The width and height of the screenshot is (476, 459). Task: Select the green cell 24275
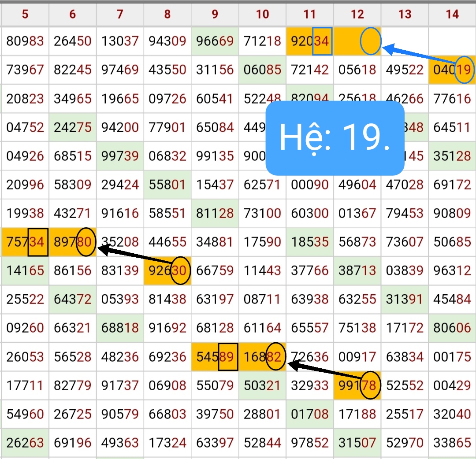point(72,127)
